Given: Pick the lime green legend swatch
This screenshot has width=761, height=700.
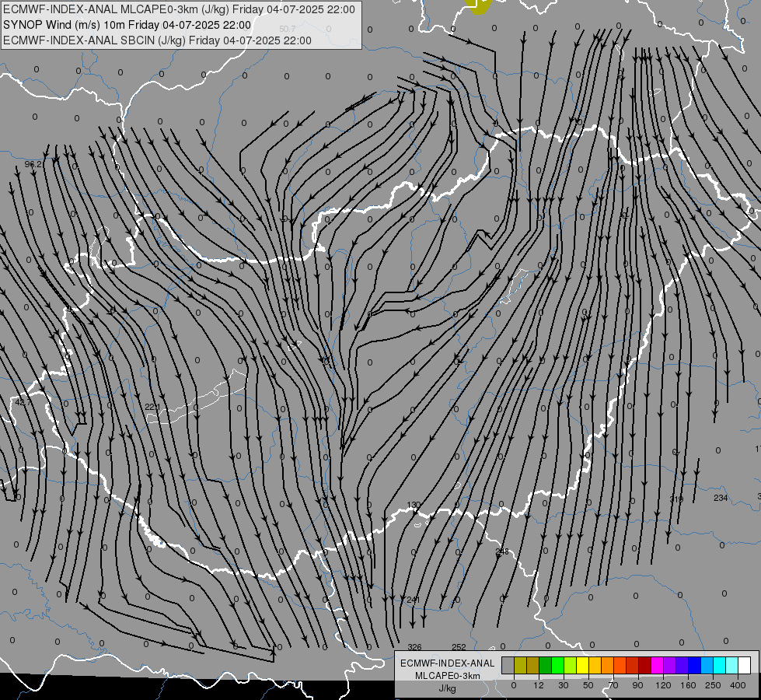Looking at the screenshot, I should click(571, 666).
